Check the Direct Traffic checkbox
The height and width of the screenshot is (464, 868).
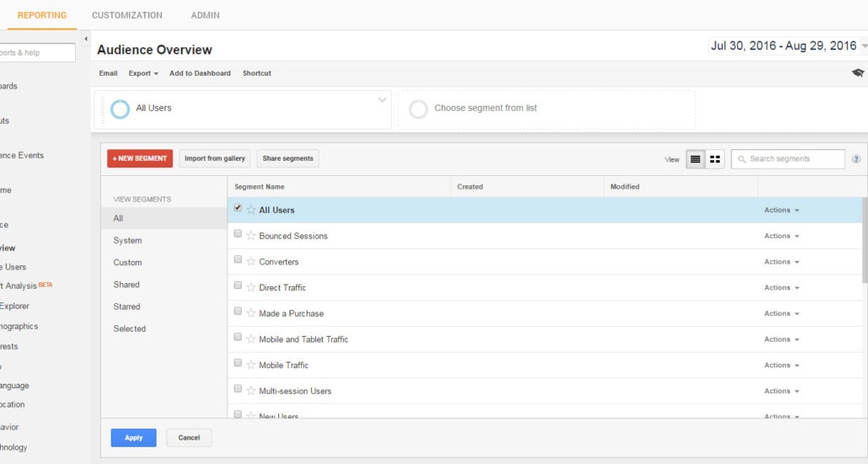pos(238,285)
